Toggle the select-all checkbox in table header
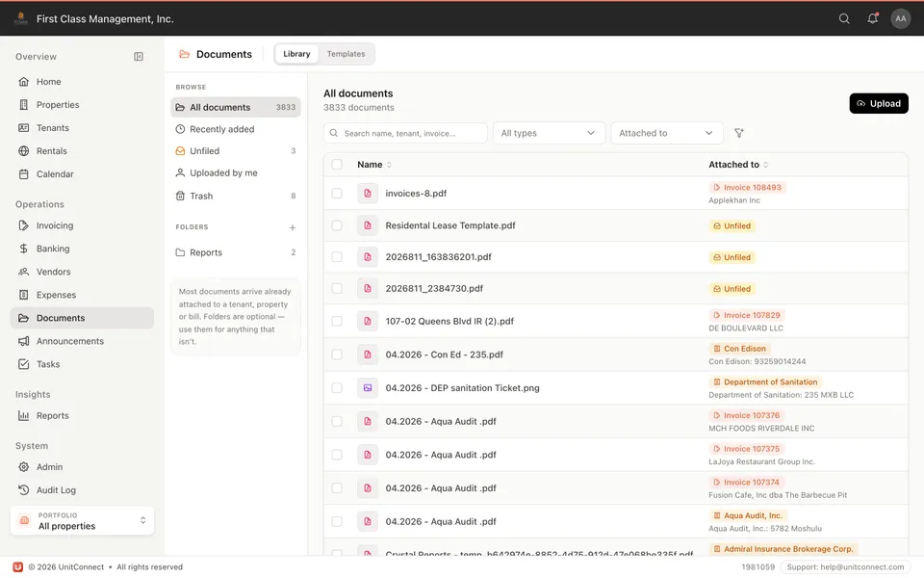This screenshot has width=924, height=578. [337, 165]
